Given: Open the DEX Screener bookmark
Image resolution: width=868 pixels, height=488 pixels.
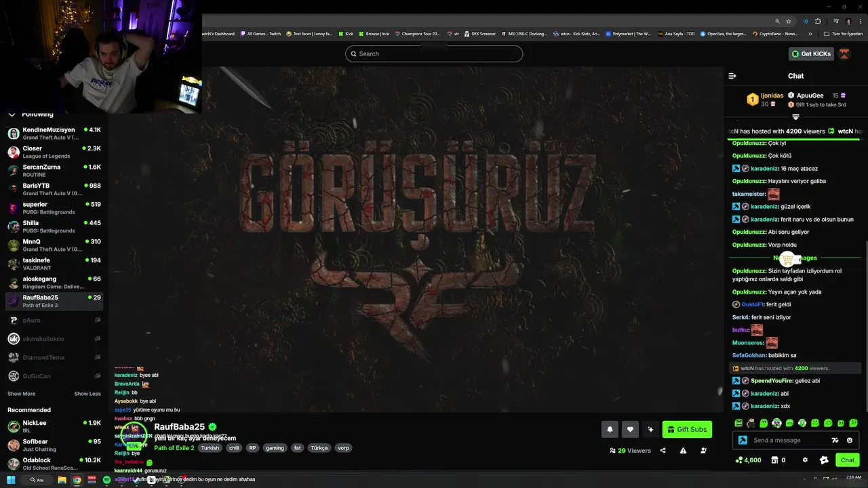Looking at the screenshot, I should (x=479, y=33).
